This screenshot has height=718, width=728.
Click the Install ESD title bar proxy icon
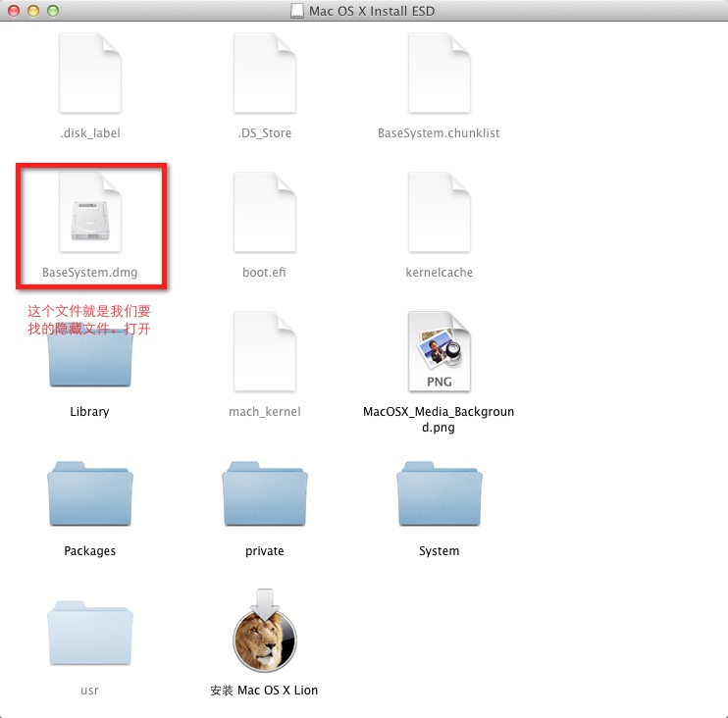(x=296, y=11)
